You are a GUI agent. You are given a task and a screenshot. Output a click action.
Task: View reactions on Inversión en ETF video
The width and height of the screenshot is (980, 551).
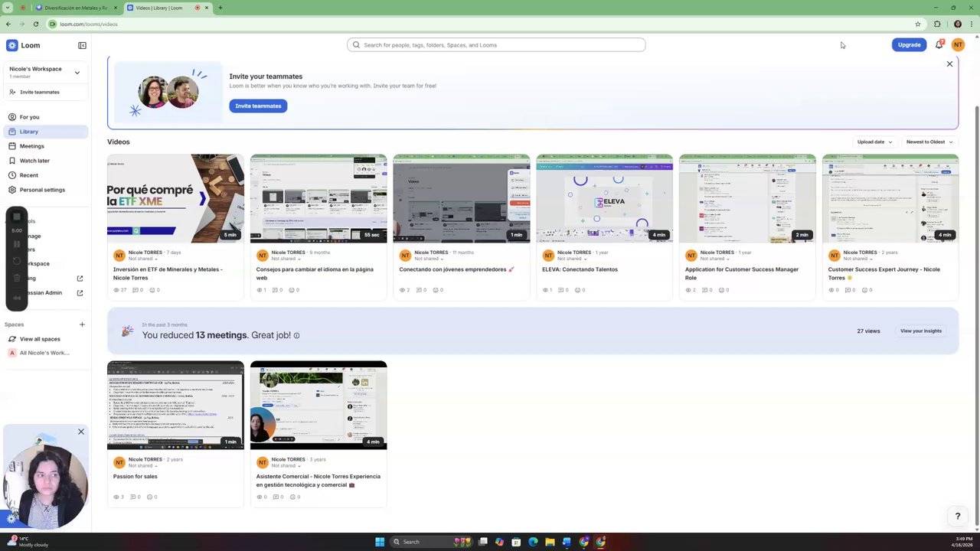click(x=155, y=290)
